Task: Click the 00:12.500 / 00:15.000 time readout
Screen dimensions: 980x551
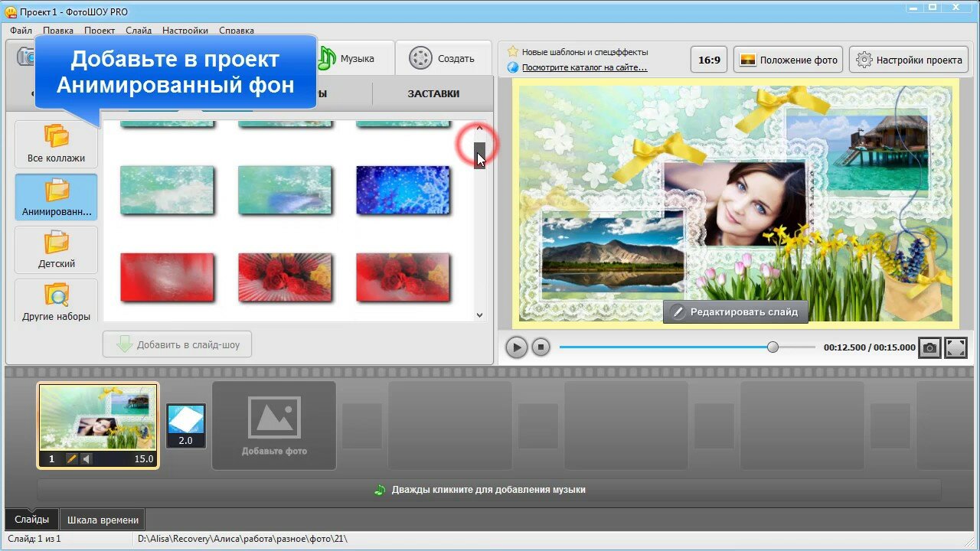Action: tap(870, 347)
